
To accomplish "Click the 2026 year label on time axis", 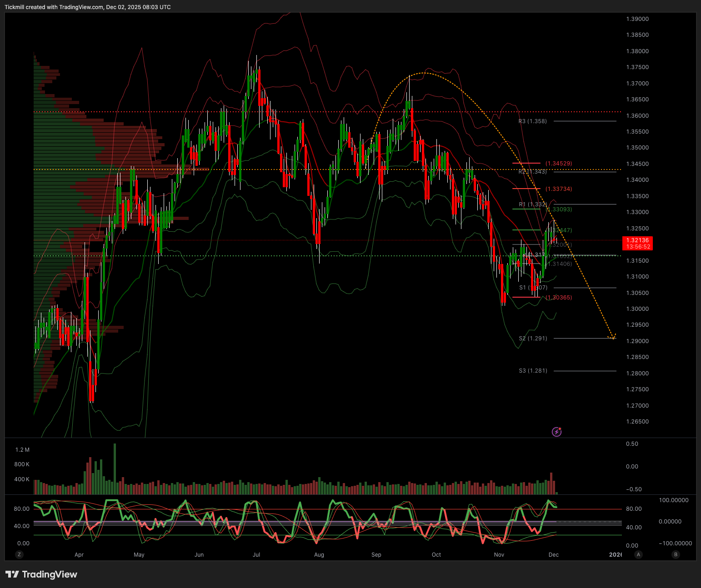I will (x=615, y=555).
